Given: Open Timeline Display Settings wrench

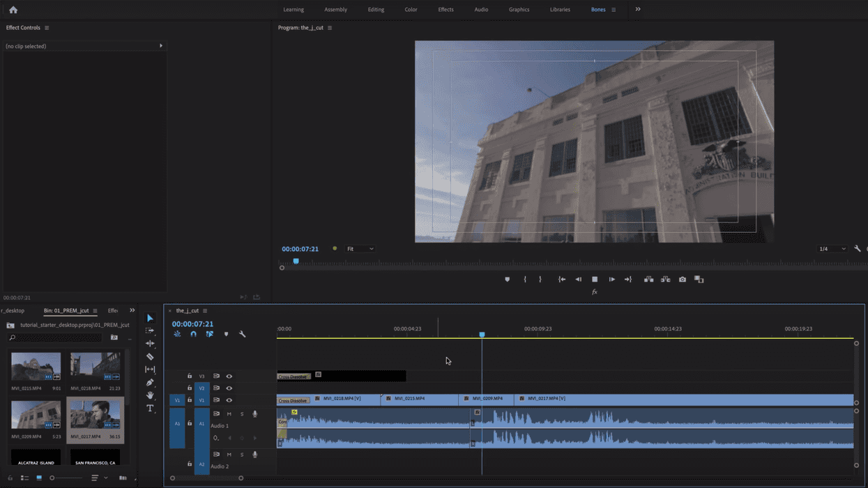Looking at the screenshot, I should [242, 334].
